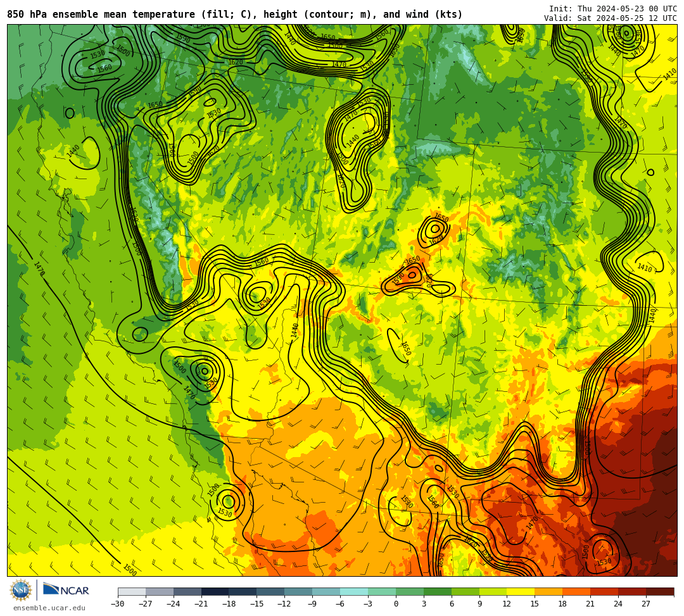Pick the light orange swatch between 15 and 18
This screenshot has width=684, height=616.
[x=548, y=591]
